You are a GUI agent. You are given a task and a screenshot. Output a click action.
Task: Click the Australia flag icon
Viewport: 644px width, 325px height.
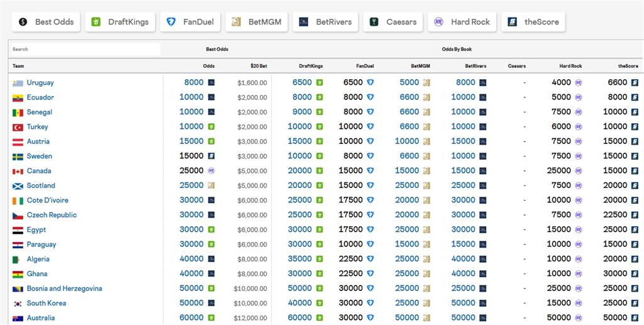pos(18,319)
